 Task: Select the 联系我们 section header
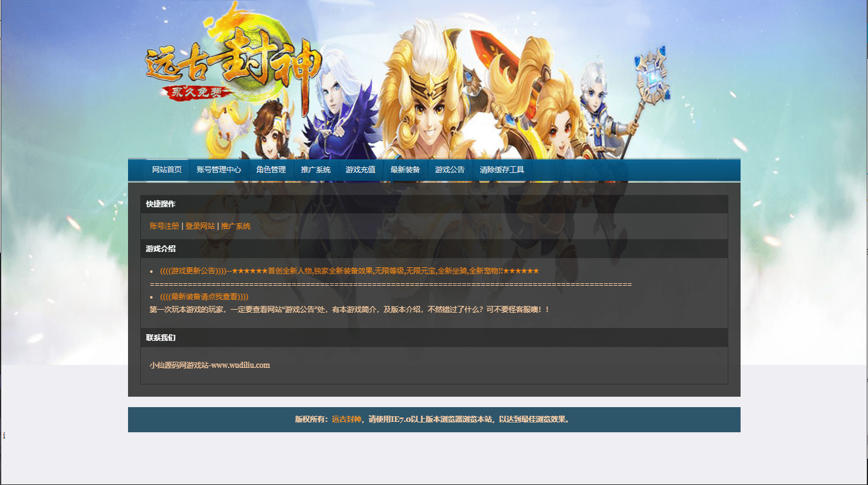[434, 338]
